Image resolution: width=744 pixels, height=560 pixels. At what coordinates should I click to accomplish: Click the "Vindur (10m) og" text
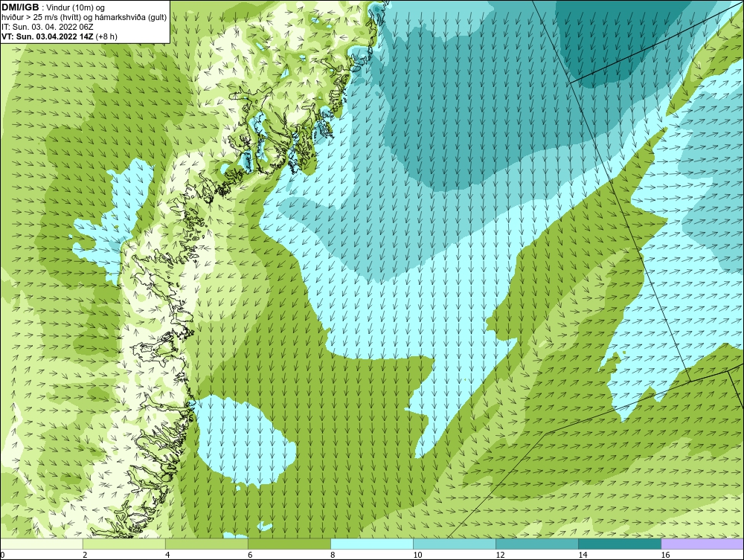(x=76, y=7)
